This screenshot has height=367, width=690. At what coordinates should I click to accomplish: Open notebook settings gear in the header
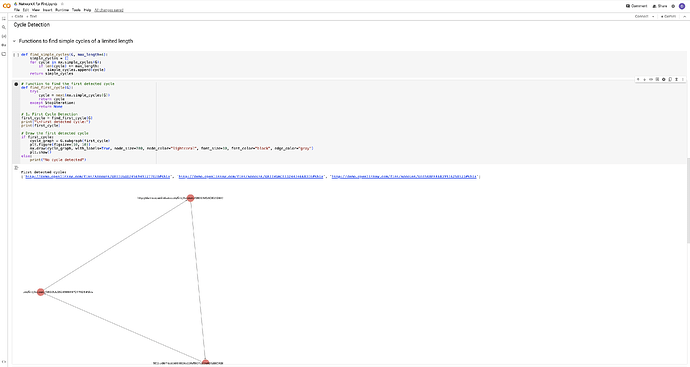(673, 6)
